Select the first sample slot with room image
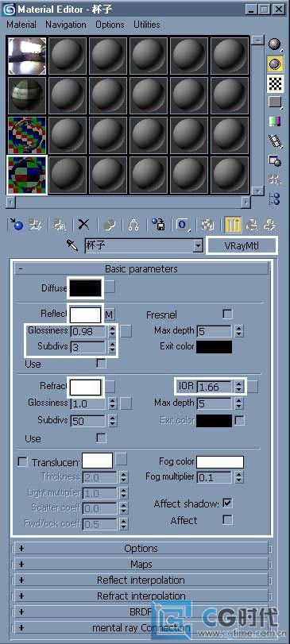Screen dimensions: 290x644 pos(28,56)
